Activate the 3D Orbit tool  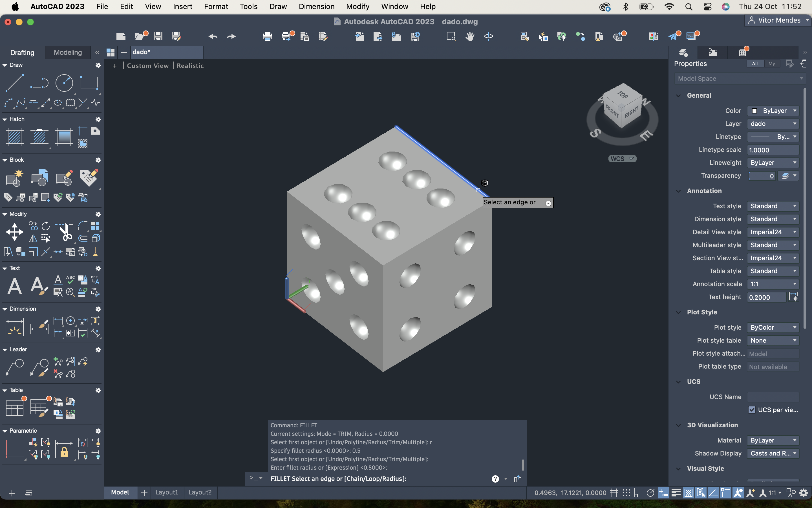click(x=489, y=36)
